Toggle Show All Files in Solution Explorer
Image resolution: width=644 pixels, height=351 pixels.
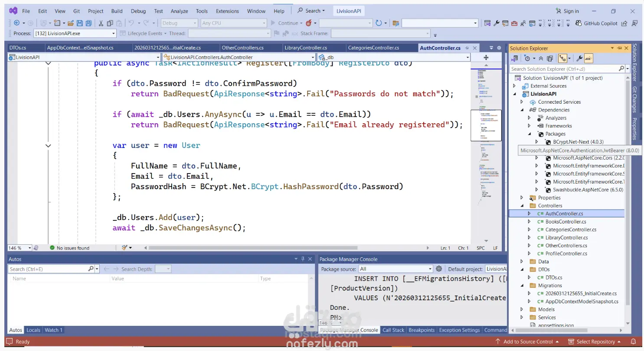coord(550,58)
